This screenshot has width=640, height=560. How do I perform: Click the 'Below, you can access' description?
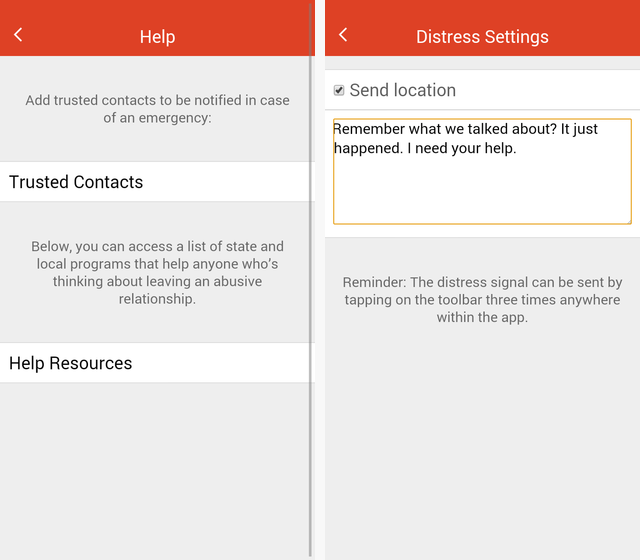tap(158, 273)
